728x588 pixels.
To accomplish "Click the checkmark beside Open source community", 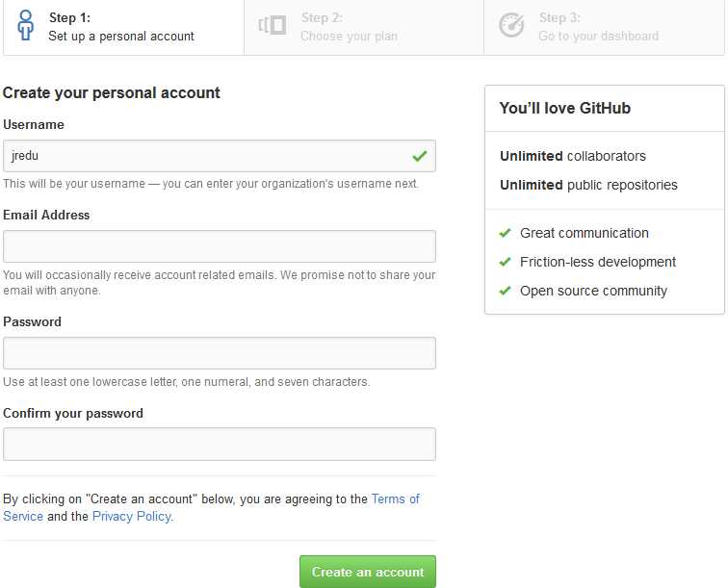I will coord(505,291).
